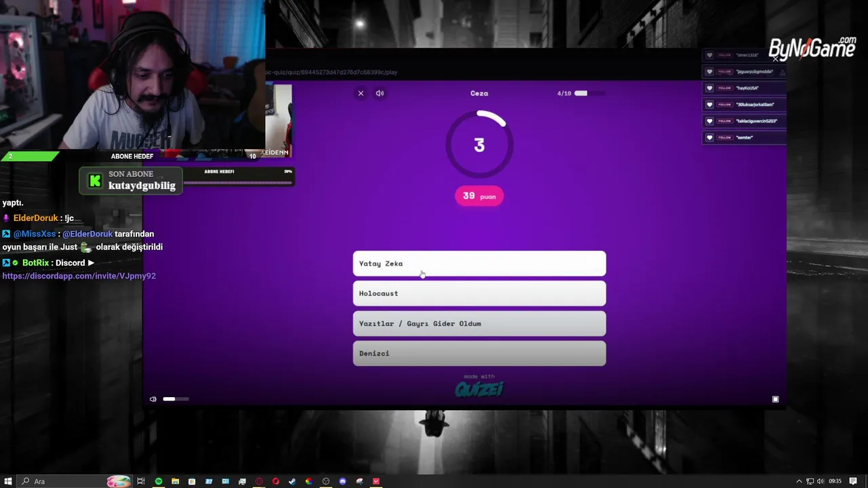Click the "Ceza" quiz title
The width and height of the screenshot is (868, 488).
point(479,94)
